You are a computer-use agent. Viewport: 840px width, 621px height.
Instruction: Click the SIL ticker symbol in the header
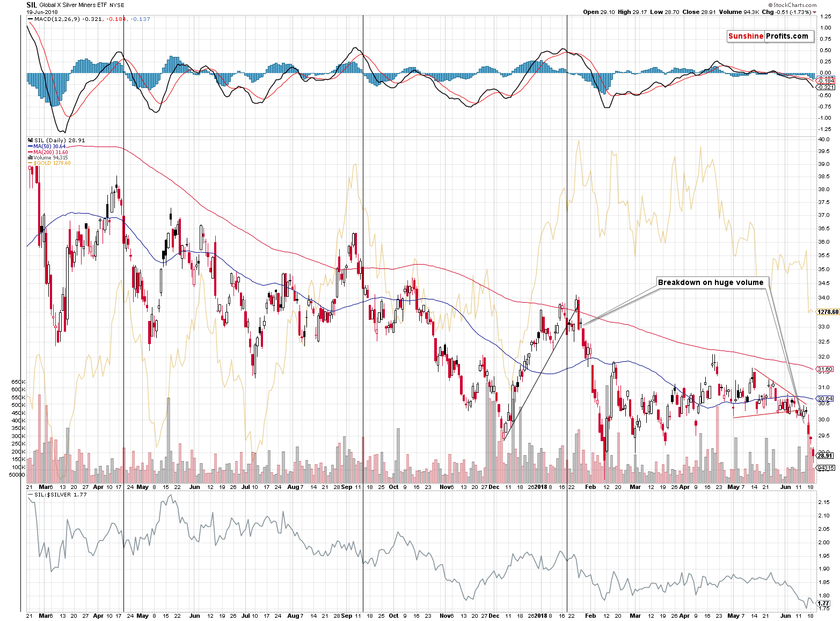click(x=32, y=5)
